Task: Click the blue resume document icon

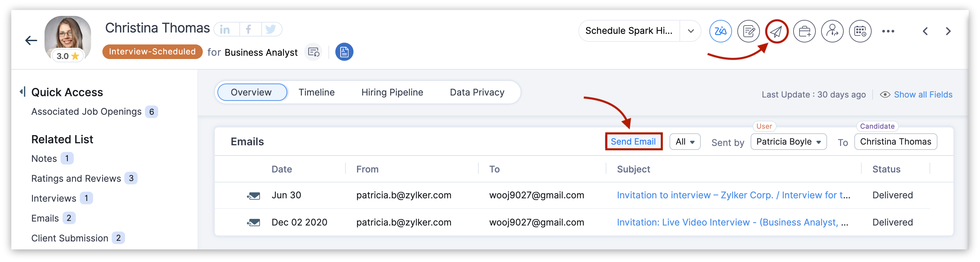Action: click(344, 52)
